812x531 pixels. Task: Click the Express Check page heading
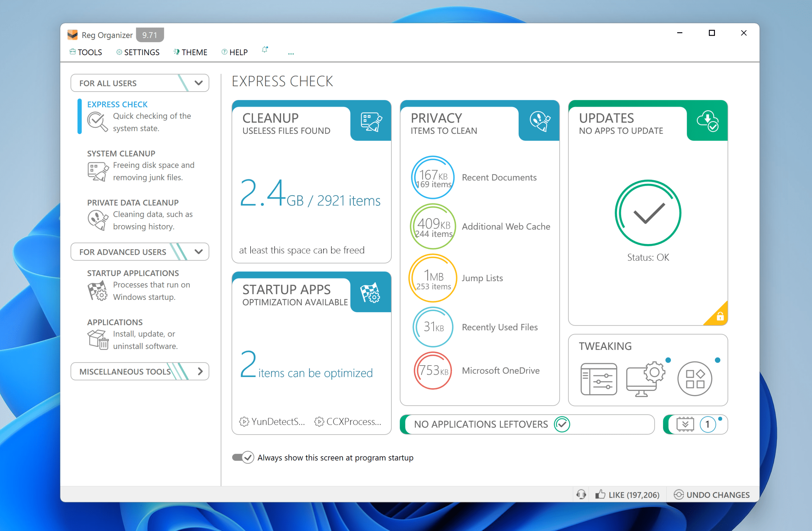[x=282, y=81]
